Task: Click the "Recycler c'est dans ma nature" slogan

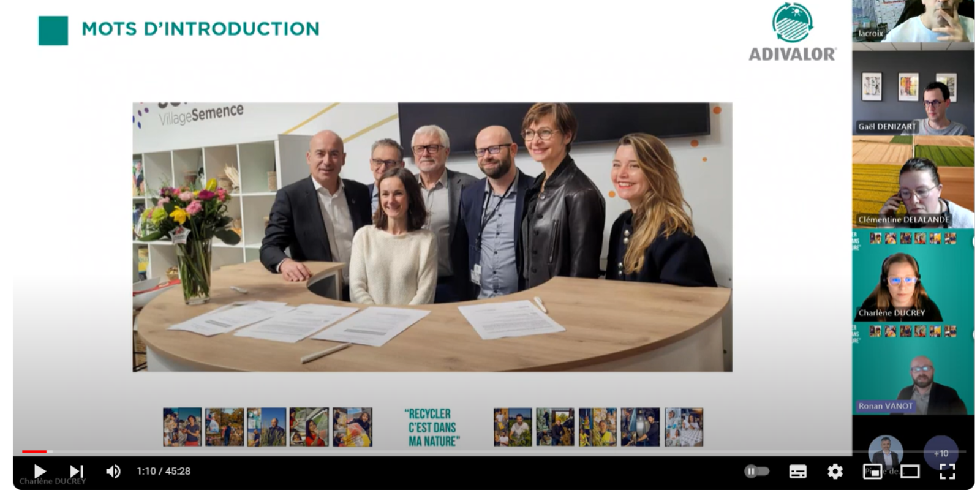Action: tap(432, 428)
